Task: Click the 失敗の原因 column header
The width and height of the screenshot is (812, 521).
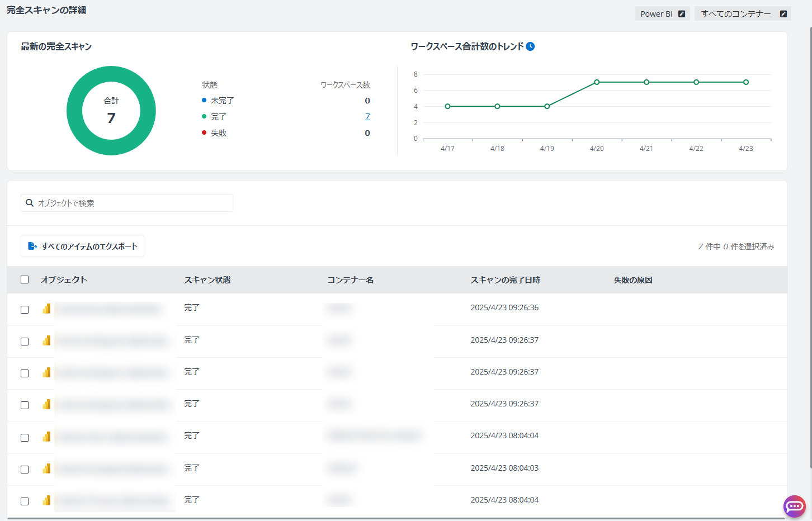Action: tap(633, 280)
